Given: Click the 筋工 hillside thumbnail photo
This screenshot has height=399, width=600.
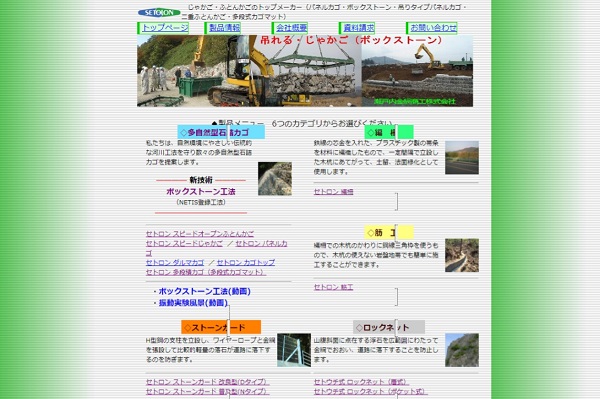Looking at the screenshot, I should point(462,255).
